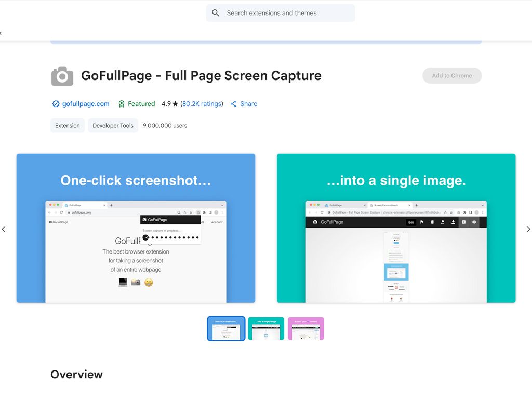Click the 9,000,000 users text
Image resolution: width=532 pixels, height=399 pixels.
pyautogui.click(x=165, y=126)
